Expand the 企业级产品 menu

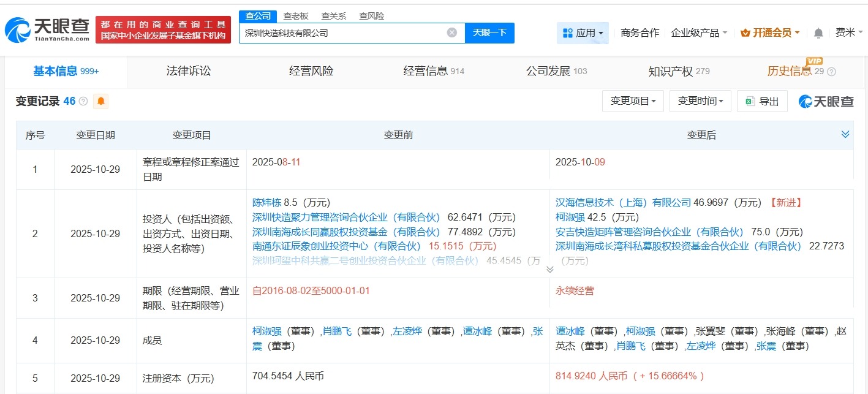pyautogui.click(x=698, y=33)
